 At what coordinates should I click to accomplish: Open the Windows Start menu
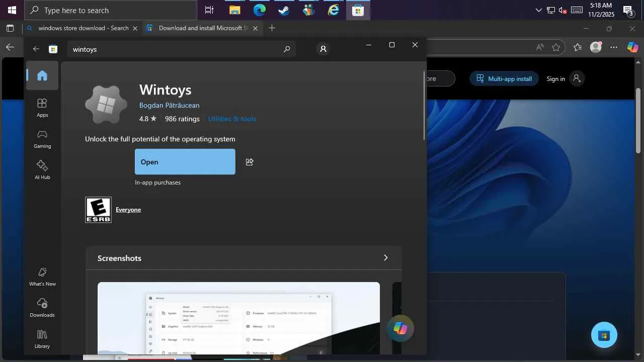pyautogui.click(x=12, y=10)
